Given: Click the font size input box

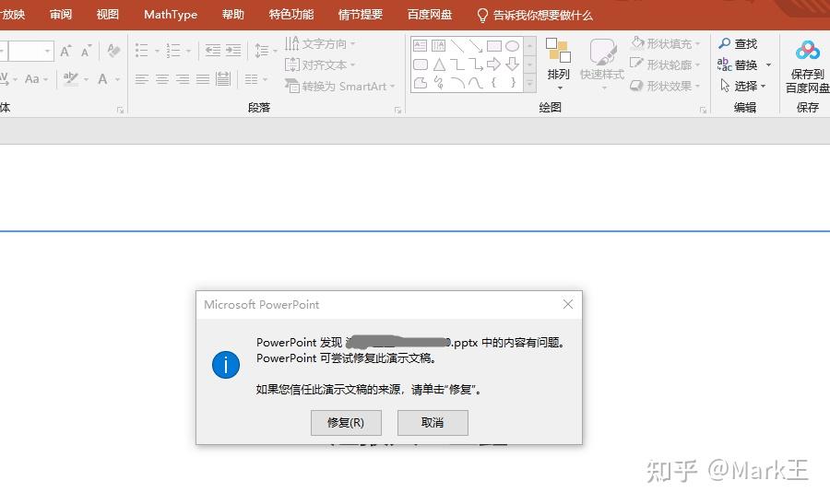Looking at the screenshot, I should [x=30, y=51].
